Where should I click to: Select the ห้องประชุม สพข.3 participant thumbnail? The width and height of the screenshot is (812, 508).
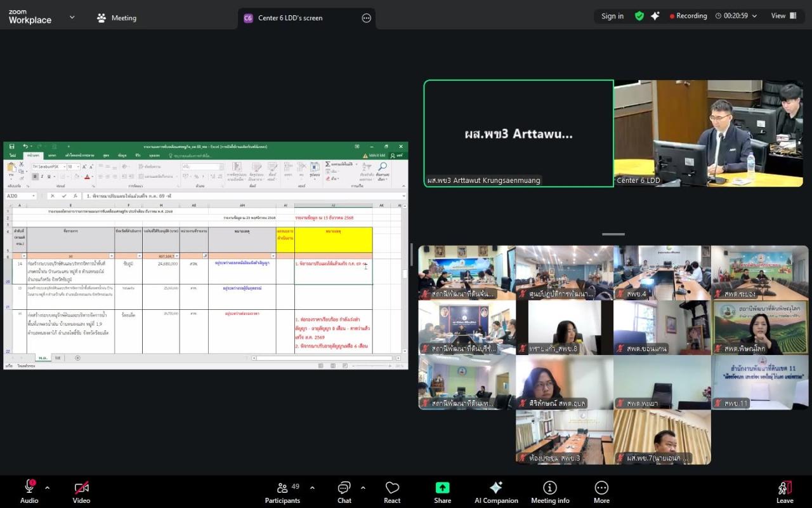[564, 437]
